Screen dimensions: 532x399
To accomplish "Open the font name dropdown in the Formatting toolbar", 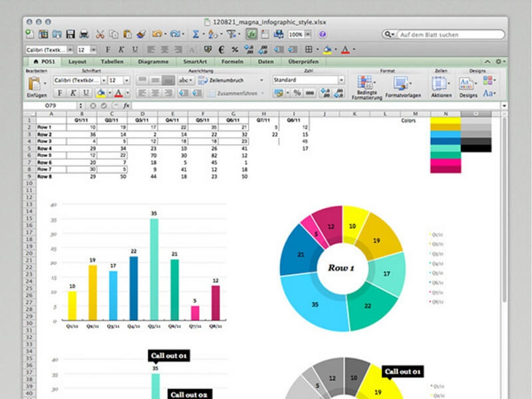I will pyautogui.click(x=70, y=50).
